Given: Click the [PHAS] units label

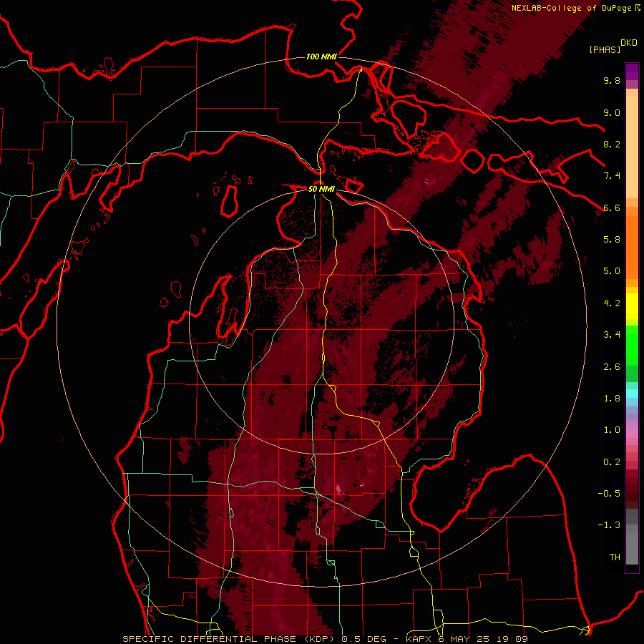Looking at the screenshot, I should 605,49.
